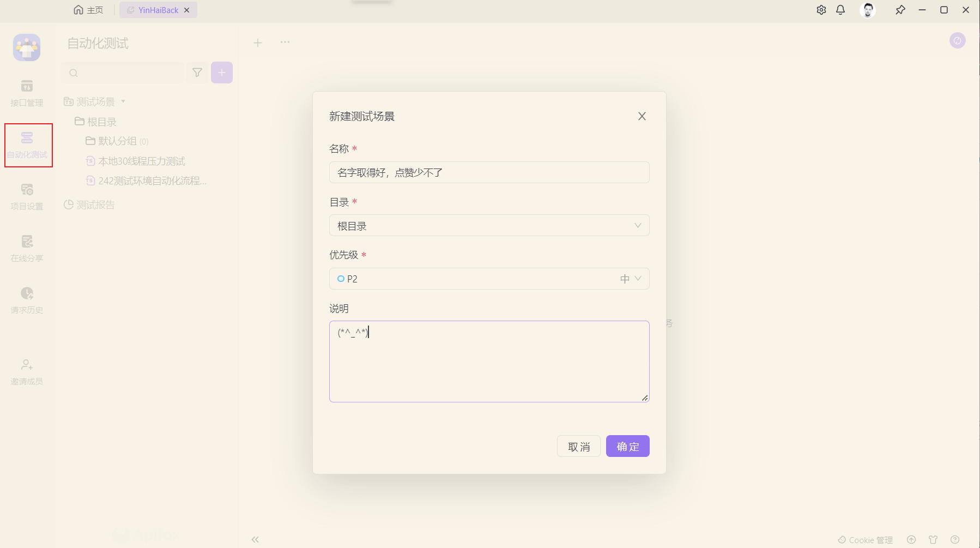This screenshot has width=980, height=548.
Task: Open the help question mark icon
Action: [955, 540]
